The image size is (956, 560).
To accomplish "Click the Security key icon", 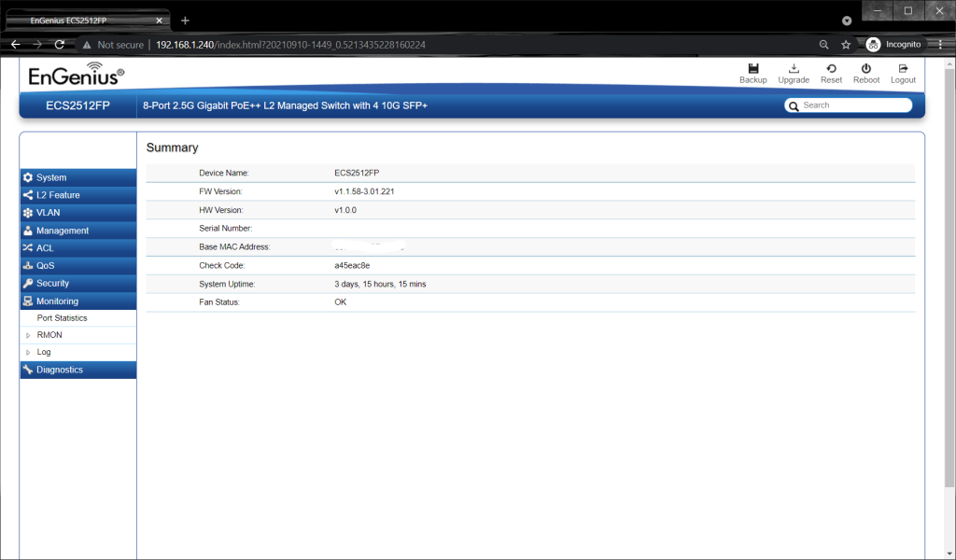I will pyautogui.click(x=28, y=284).
